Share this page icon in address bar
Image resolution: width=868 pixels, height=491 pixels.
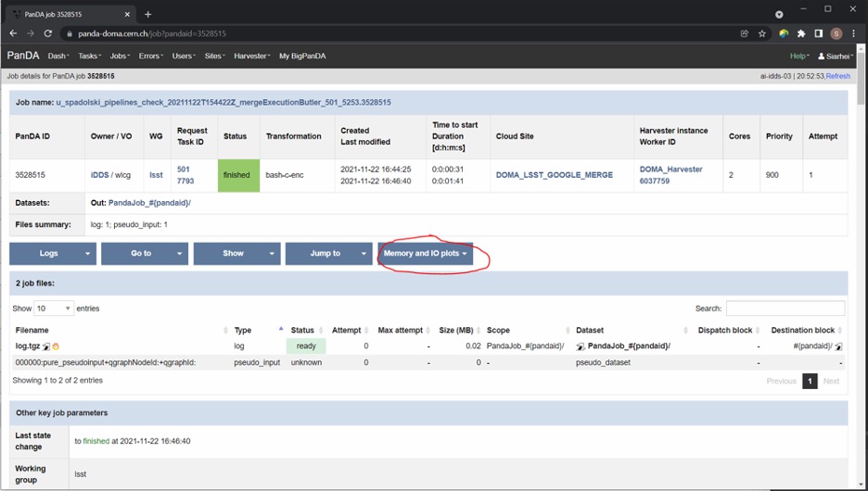pyautogui.click(x=745, y=33)
